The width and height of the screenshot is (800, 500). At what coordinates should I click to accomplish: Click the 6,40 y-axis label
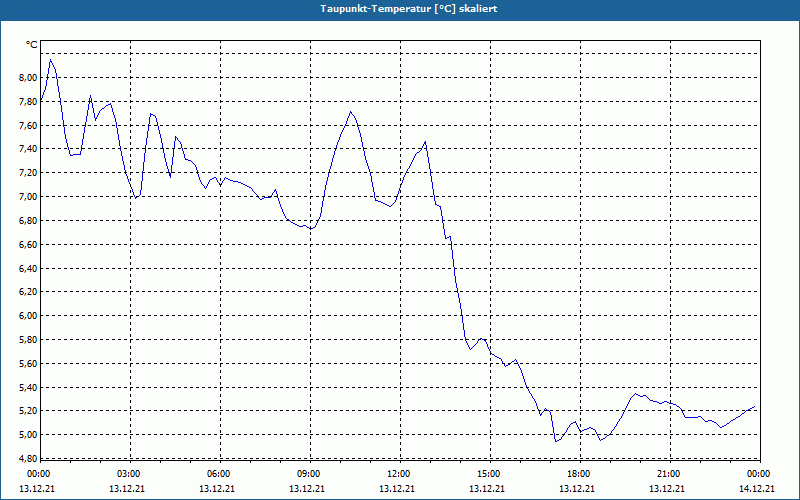(x=29, y=268)
